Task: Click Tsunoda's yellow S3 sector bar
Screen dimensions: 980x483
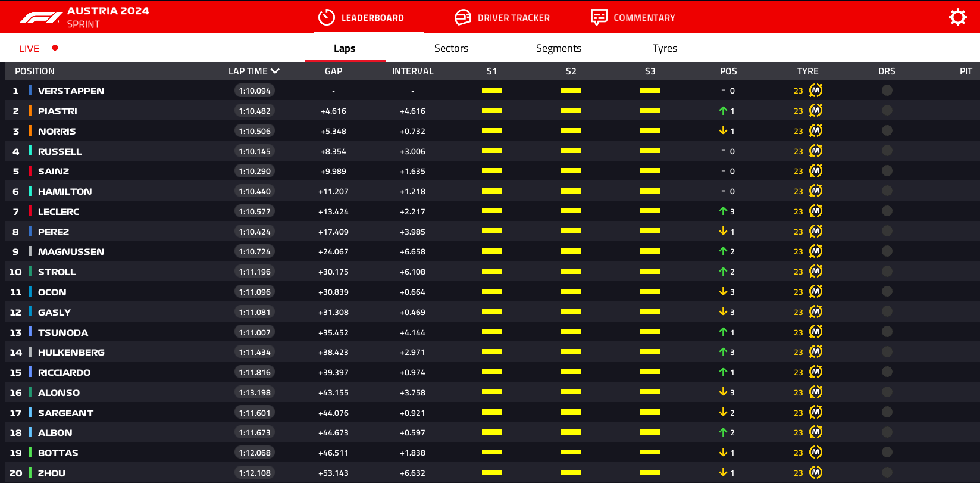Action: [650, 332]
